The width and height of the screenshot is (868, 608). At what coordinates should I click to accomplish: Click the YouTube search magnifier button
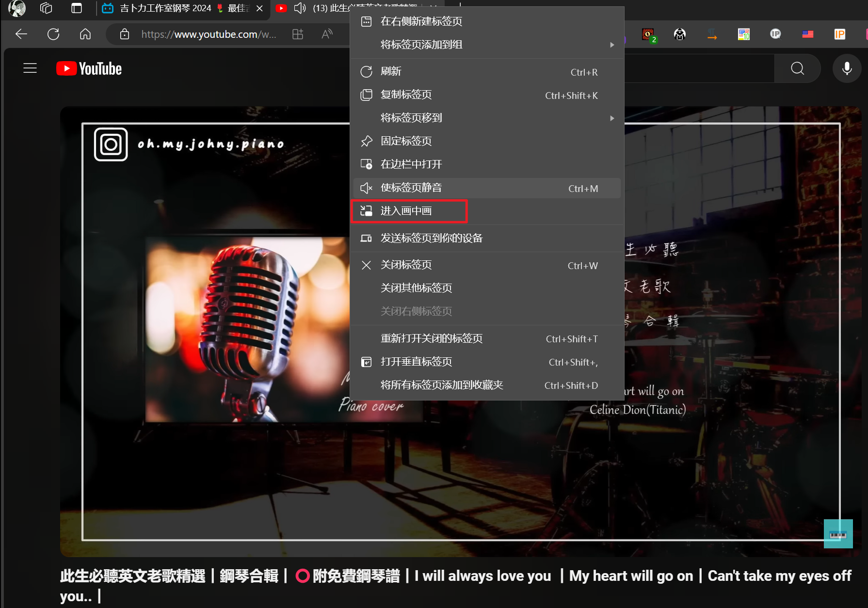798,68
